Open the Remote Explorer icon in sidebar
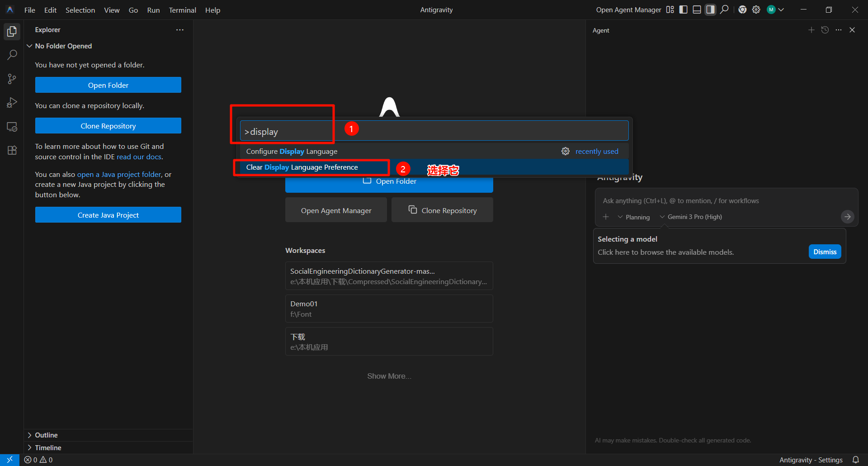Viewport: 868px width, 466px height. point(12,127)
